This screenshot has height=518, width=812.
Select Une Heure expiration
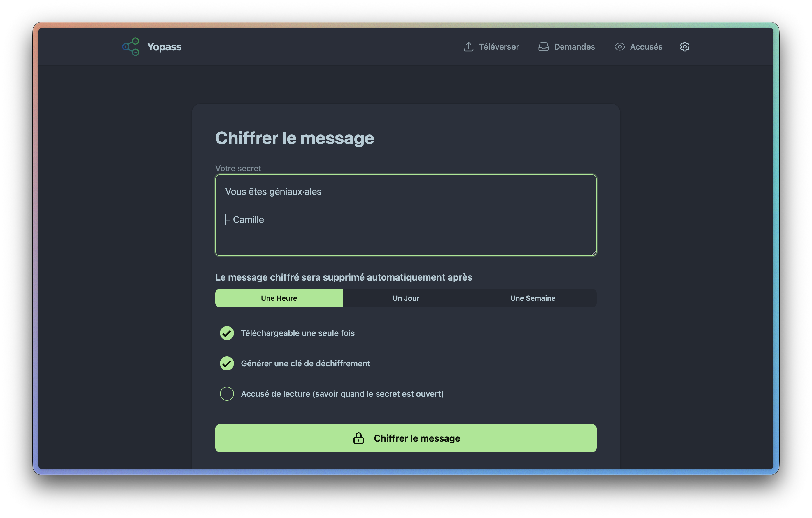click(x=279, y=298)
